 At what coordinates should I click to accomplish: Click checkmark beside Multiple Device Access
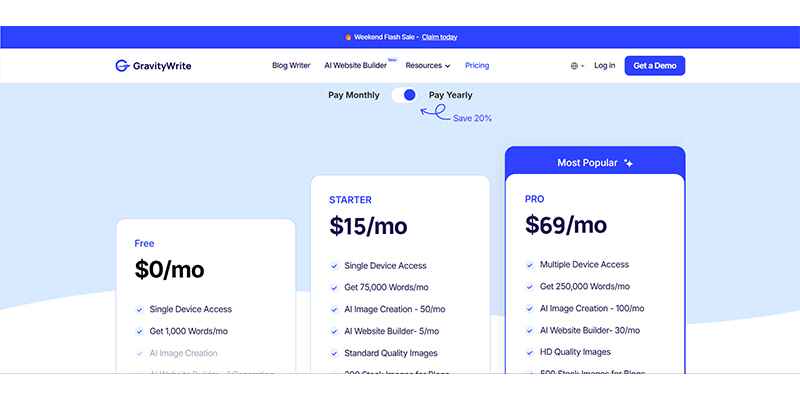click(x=530, y=265)
